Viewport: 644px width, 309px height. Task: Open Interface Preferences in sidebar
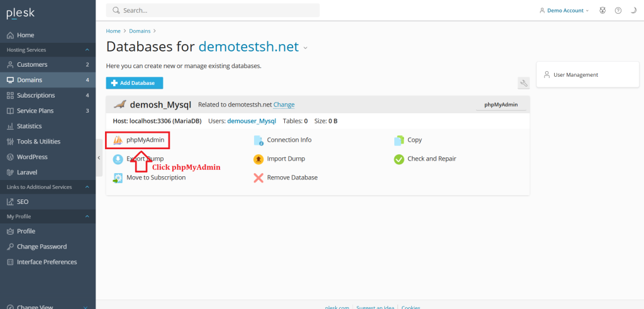click(48, 262)
